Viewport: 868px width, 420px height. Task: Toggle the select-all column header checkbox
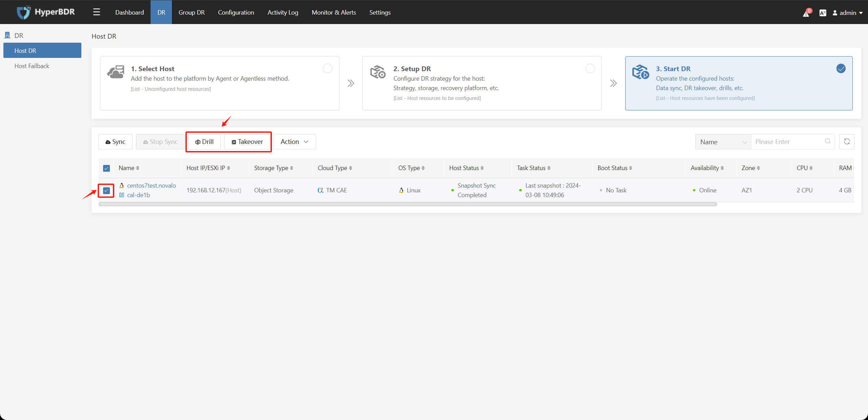(x=106, y=168)
